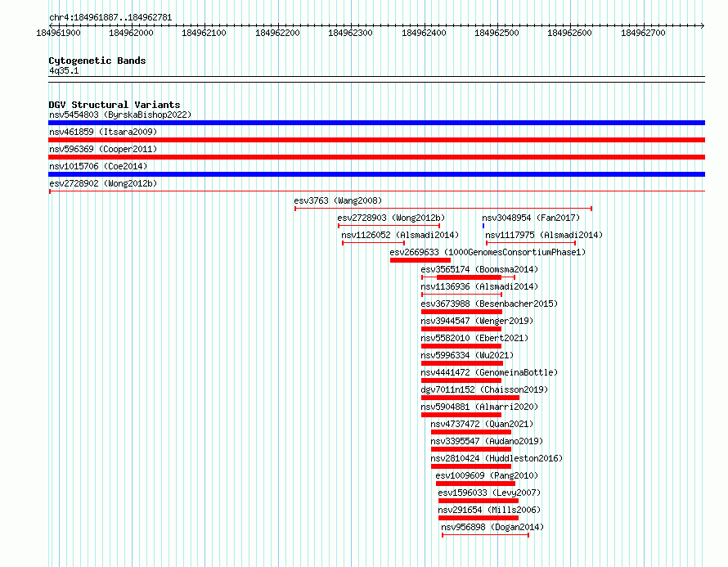Click nsv4737472 (Quan2021) label

[482, 424]
